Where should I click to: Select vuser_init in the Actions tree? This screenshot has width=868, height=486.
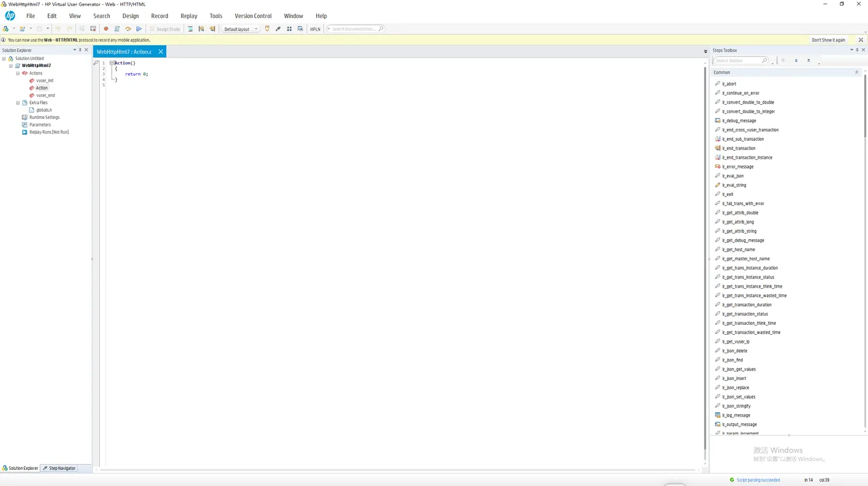coord(45,81)
